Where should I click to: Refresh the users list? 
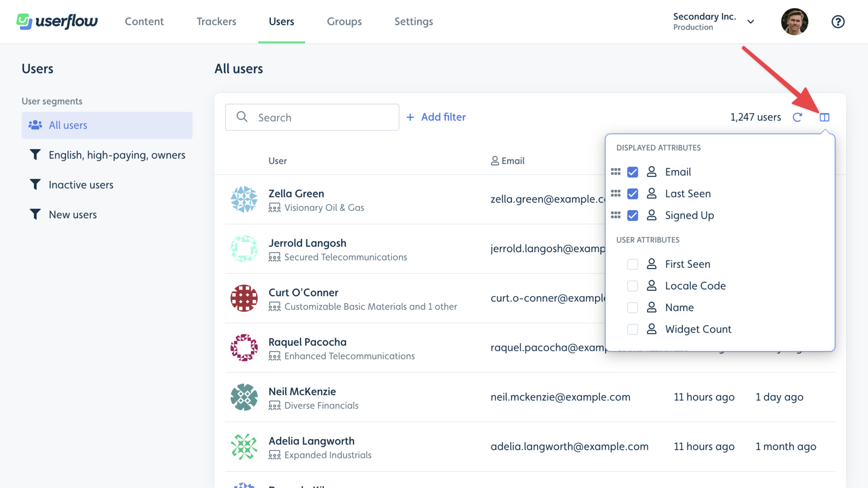(x=797, y=117)
